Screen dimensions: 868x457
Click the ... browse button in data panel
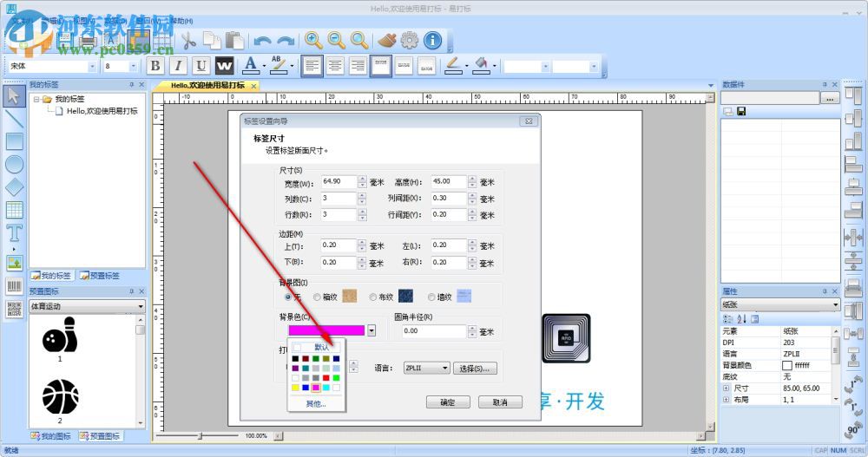(x=829, y=99)
